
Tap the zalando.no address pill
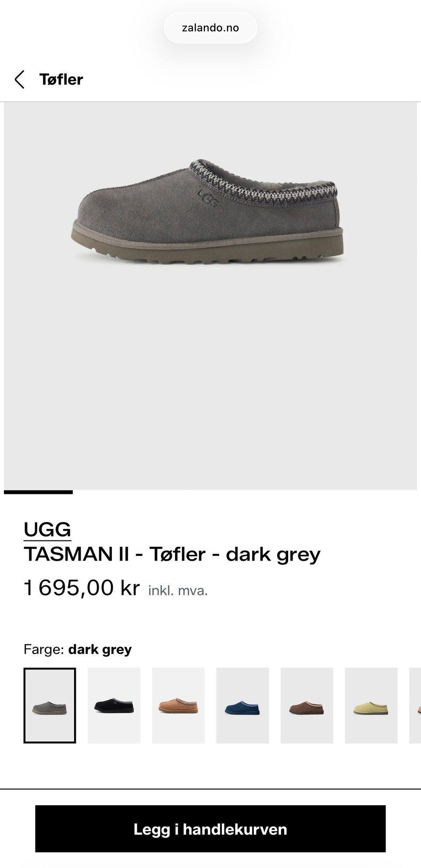point(210,28)
